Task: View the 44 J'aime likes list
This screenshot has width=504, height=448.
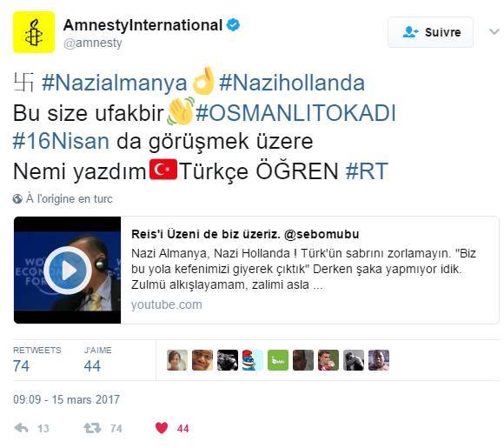Action: tap(97, 360)
